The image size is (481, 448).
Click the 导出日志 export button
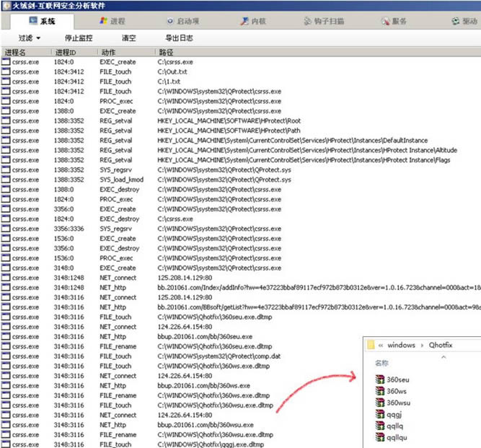tap(179, 38)
